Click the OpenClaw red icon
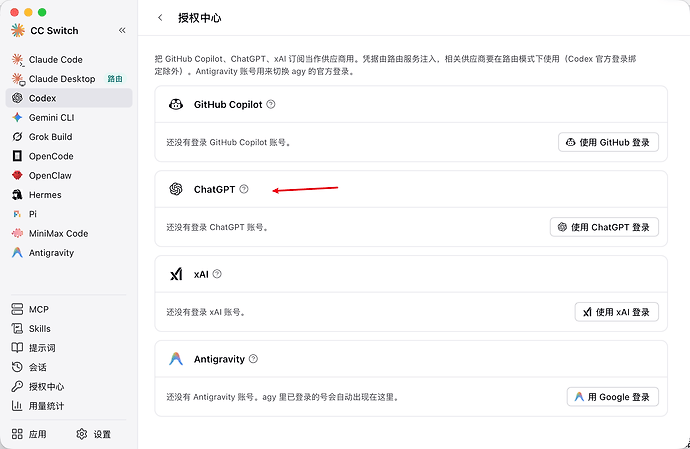 17,175
